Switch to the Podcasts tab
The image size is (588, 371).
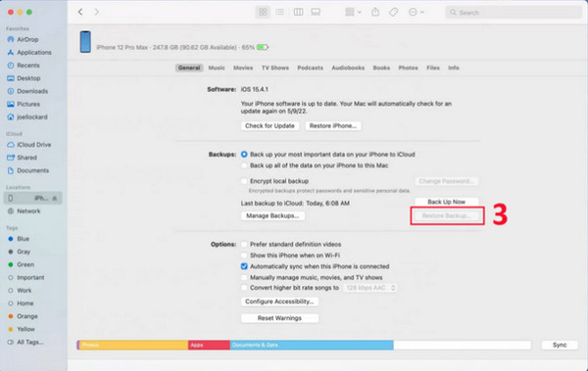[x=310, y=68]
